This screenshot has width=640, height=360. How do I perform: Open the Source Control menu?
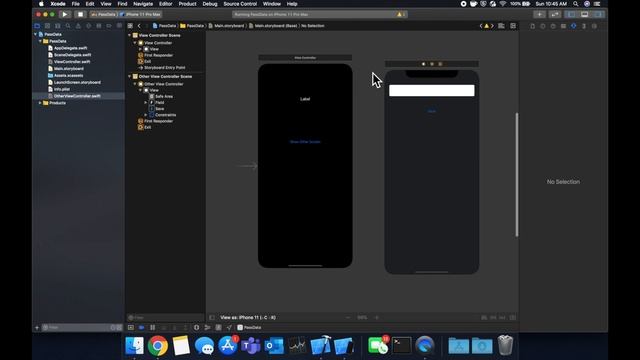pos(240,4)
